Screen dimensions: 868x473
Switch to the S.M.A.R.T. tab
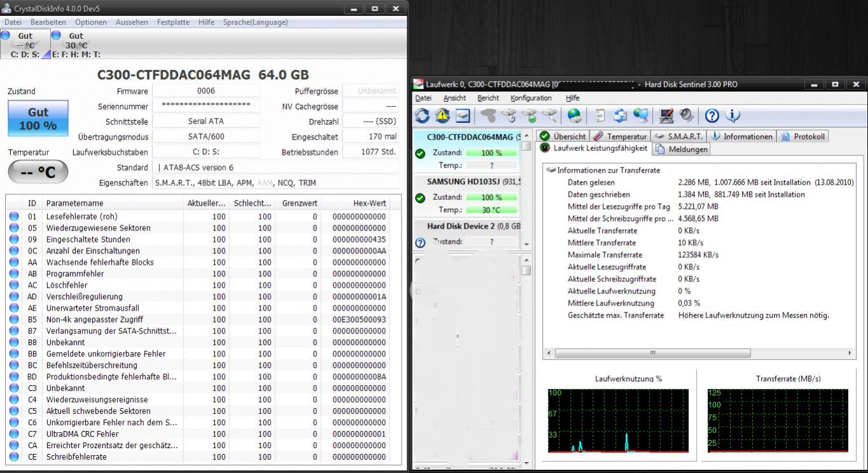[x=680, y=136]
